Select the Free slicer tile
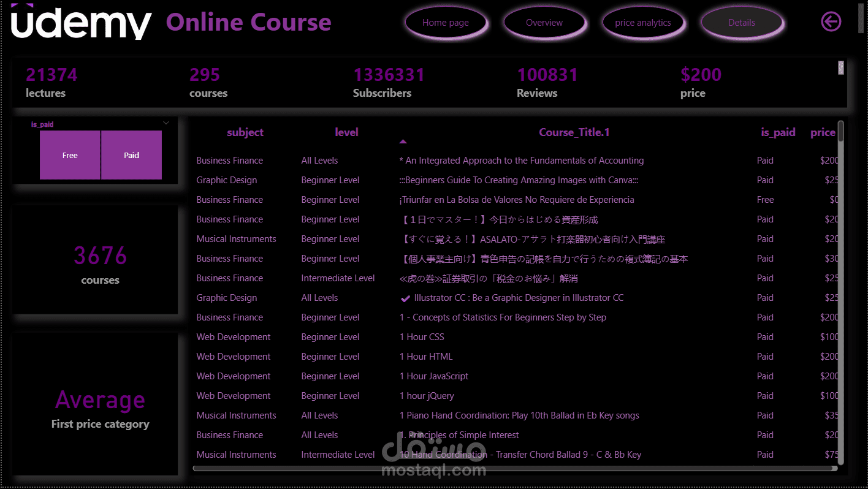 click(70, 155)
